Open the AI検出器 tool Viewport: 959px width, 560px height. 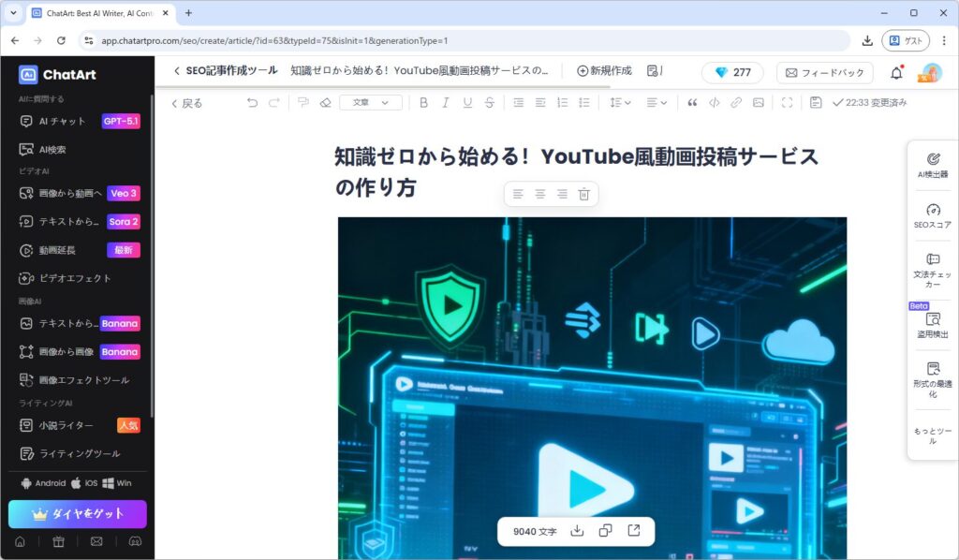click(932, 166)
